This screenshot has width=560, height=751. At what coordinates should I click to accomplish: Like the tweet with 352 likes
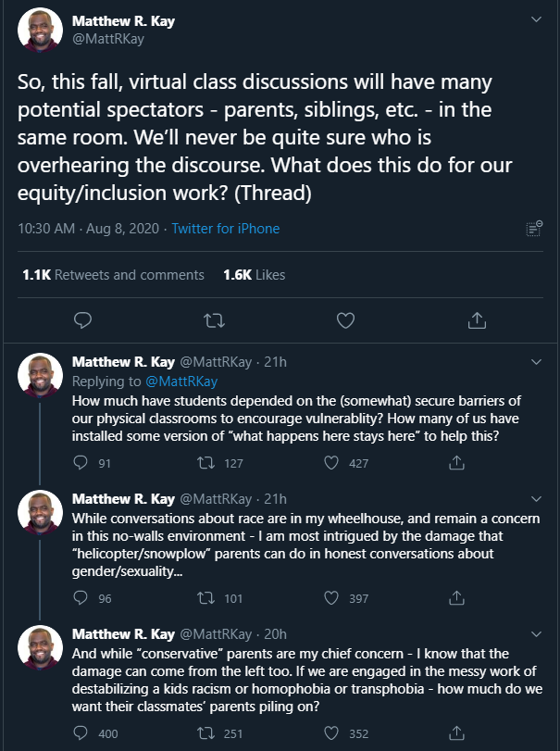pos(331,732)
